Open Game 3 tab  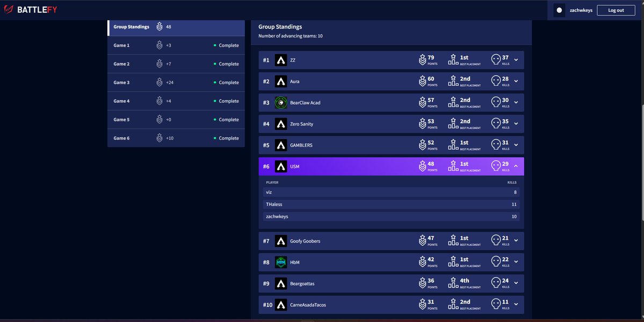(176, 83)
